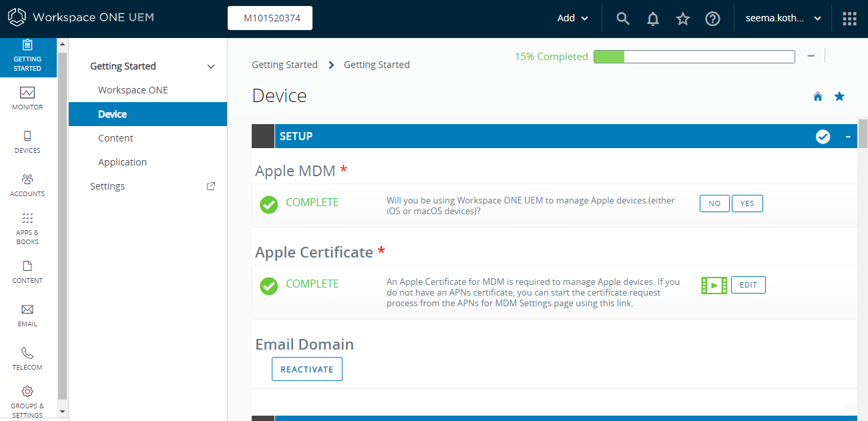Play the Apple Certificate video icon
The height and width of the screenshot is (421, 868).
714,286
